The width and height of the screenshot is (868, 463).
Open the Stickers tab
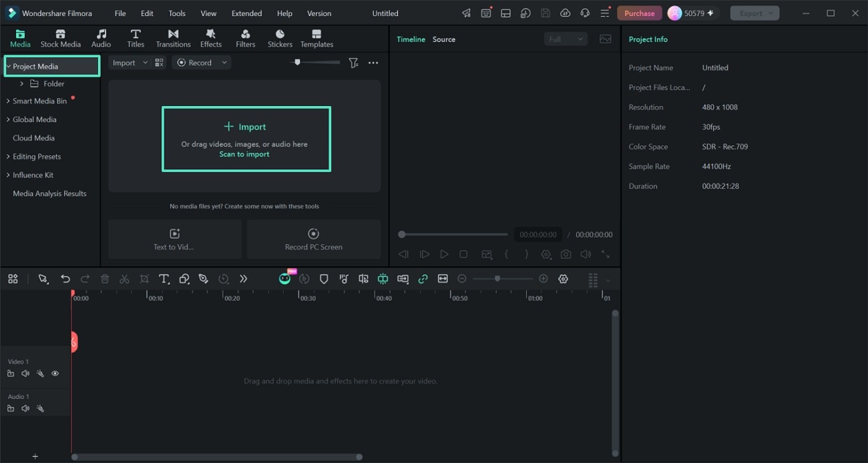click(280, 39)
